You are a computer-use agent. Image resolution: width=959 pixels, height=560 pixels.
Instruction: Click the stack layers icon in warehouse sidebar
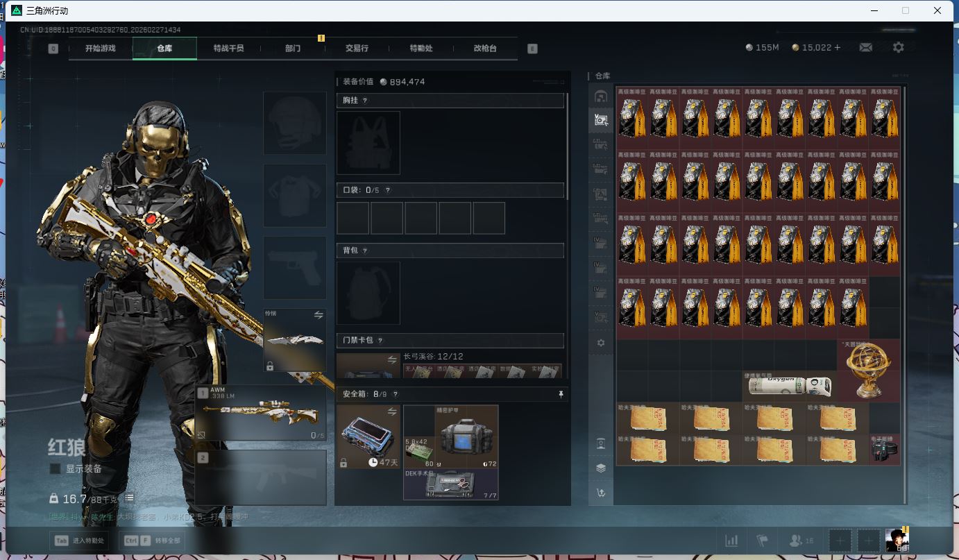click(x=601, y=468)
